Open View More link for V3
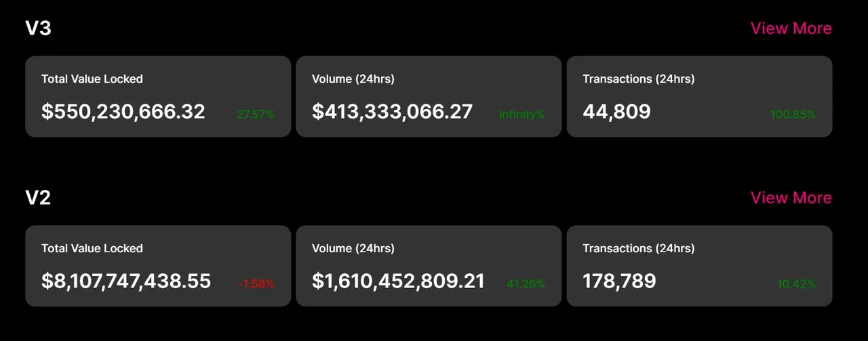 click(x=791, y=28)
